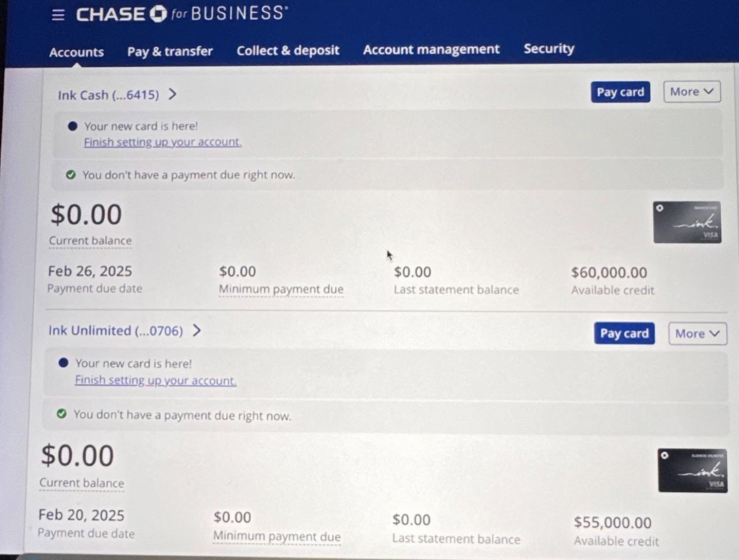The width and height of the screenshot is (739, 560).
Task: Click the Chase octagon logo
Action: coord(158,14)
